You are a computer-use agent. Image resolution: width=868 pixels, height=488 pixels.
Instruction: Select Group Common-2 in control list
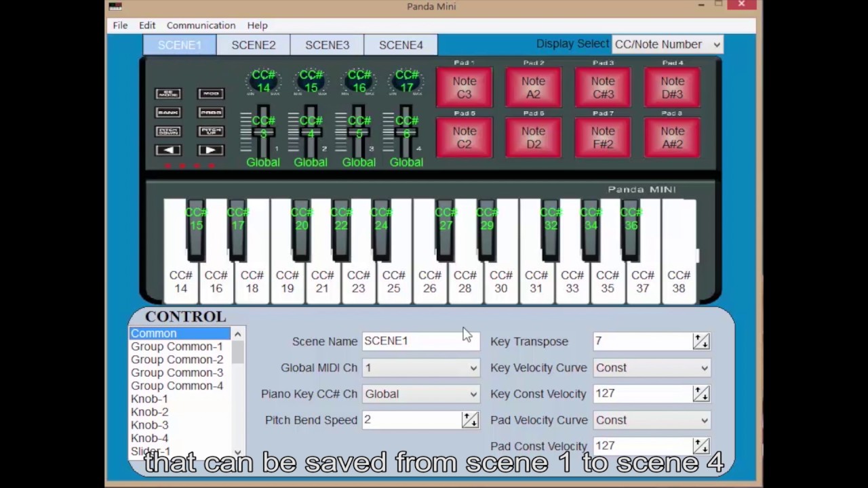(x=180, y=359)
